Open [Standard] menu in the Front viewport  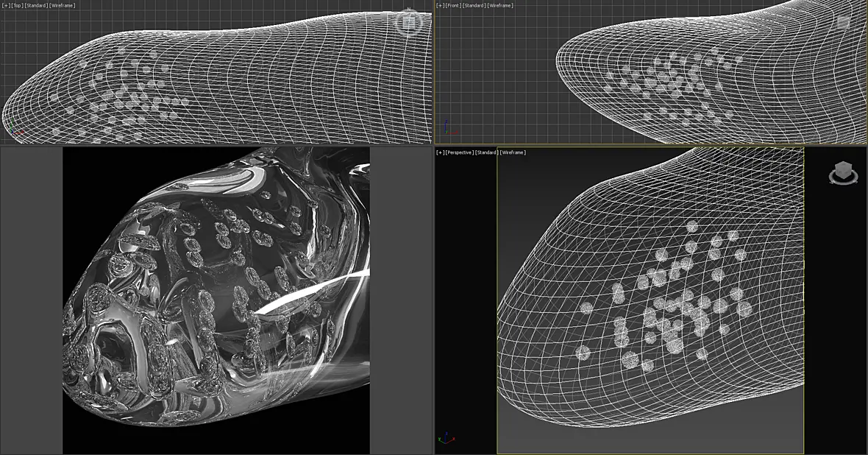point(474,6)
